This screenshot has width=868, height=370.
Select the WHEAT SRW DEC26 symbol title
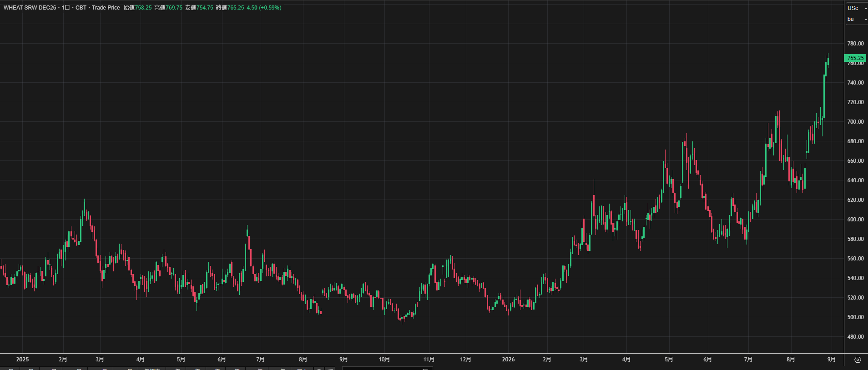30,8
